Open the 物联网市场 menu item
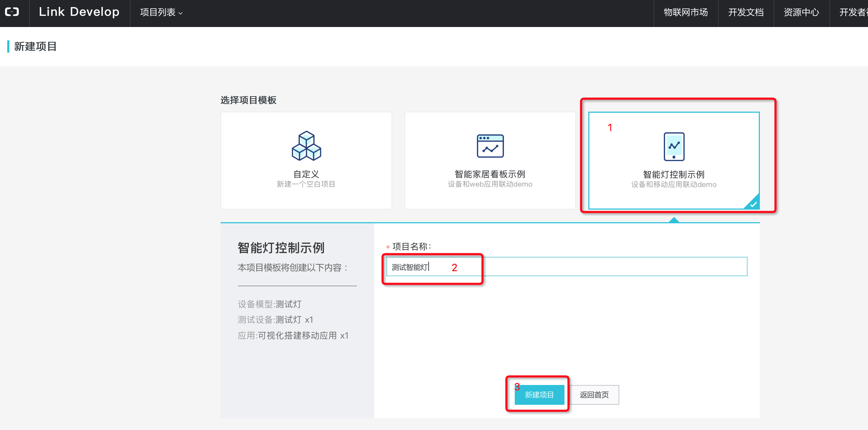Viewport: 868px width, 430px height. tap(686, 13)
